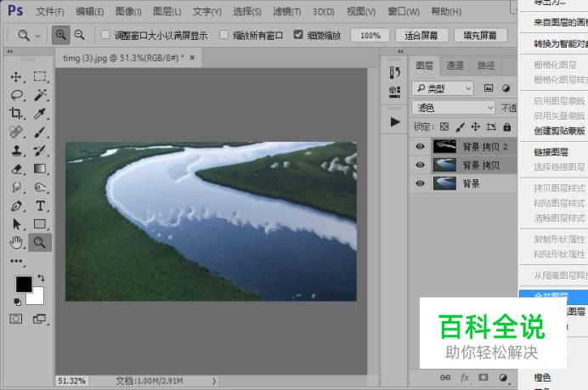588x390 pixels.
Task: Open the three-dot extra tools menu
Action: [x=16, y=261]
